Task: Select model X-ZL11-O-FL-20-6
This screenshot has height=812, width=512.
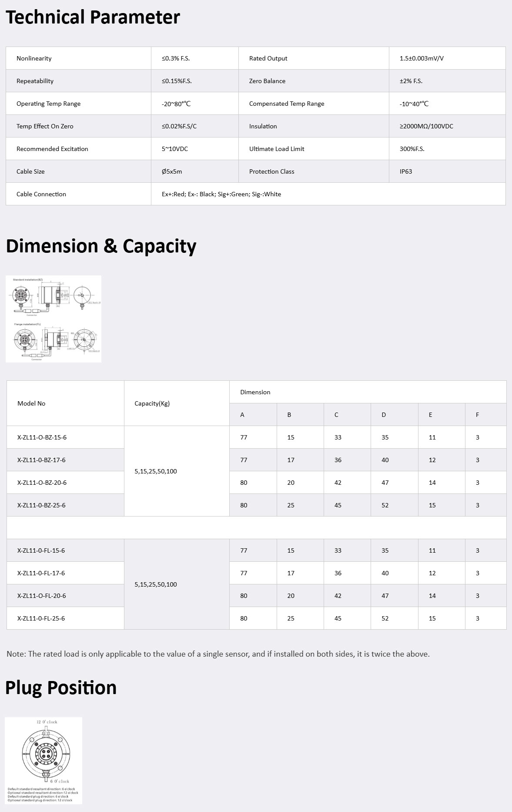Action: 41,596
